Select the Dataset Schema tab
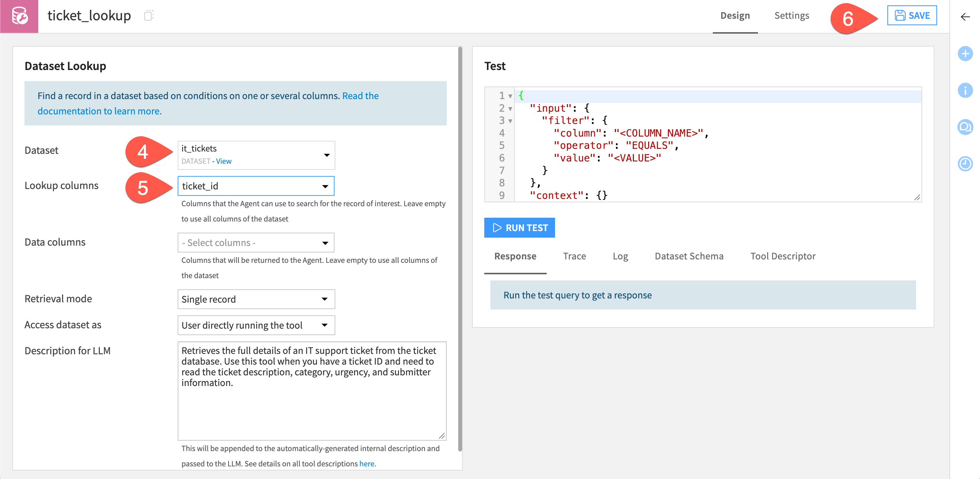This screenshot has height=479, width=980. (689, 256)
